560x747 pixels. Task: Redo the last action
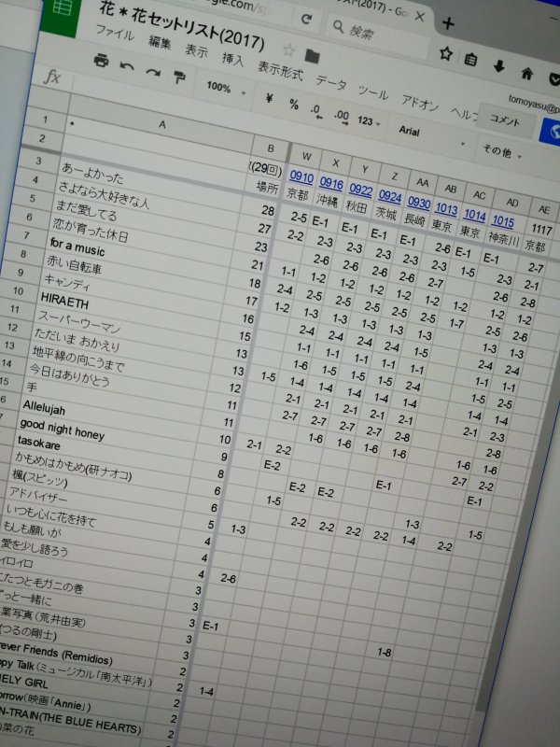[x=153, y=73]
